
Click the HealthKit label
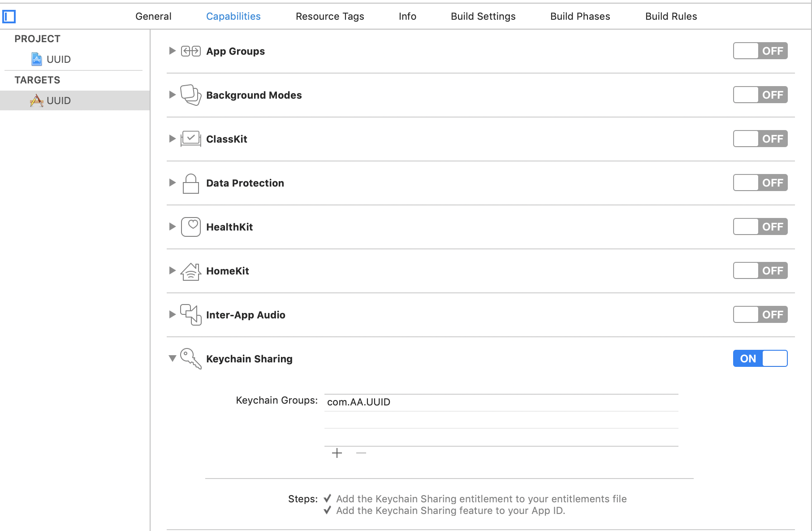229,227
